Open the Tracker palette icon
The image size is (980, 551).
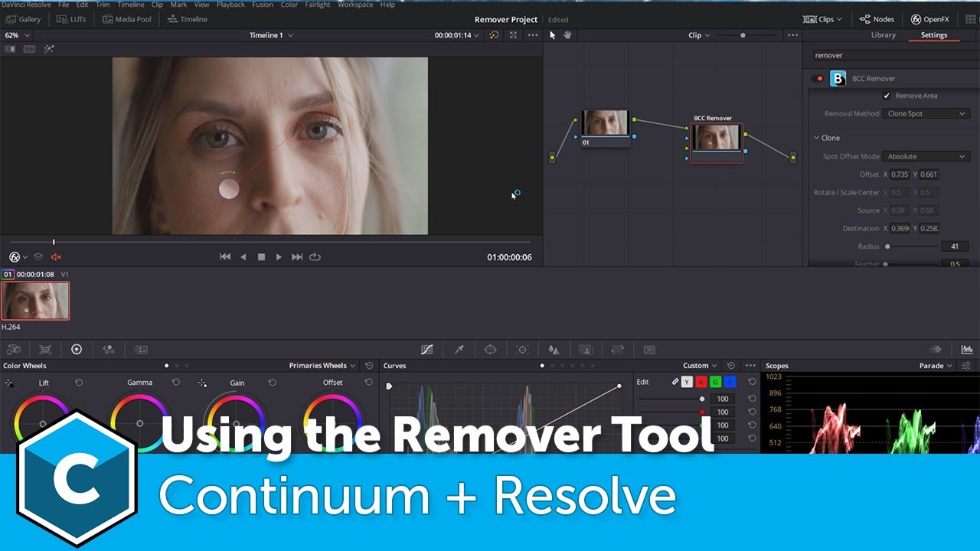523,349
